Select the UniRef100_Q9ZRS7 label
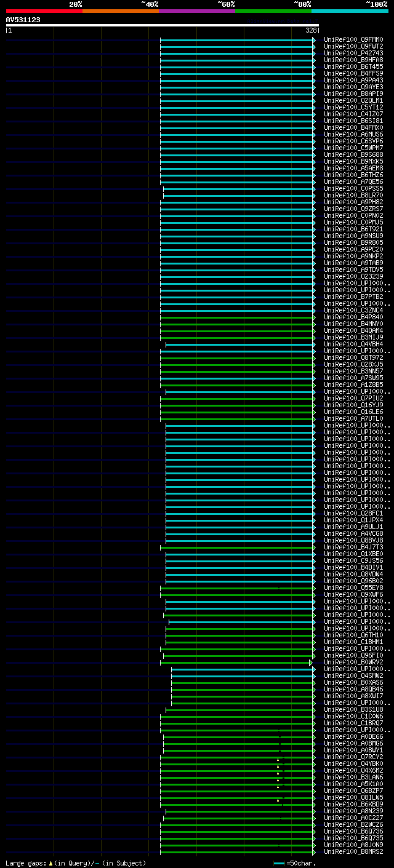This screenshot has height=868, width=394. click(353, 209)
